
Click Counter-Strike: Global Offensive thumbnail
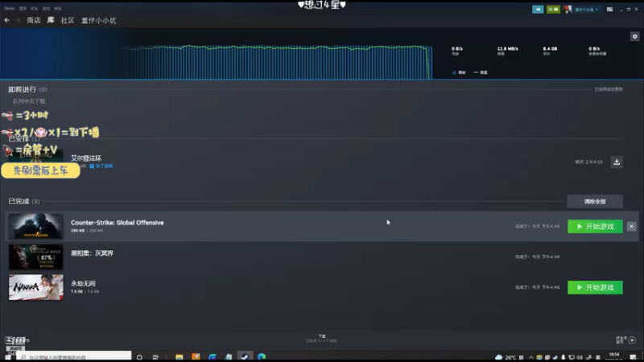tap(36, 226)
